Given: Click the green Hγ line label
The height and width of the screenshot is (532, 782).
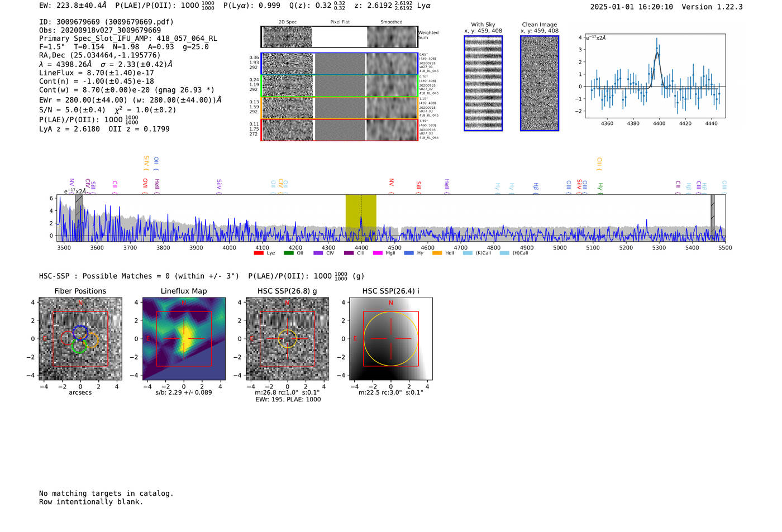Looking at the screenshot, I should coord(600,188).
